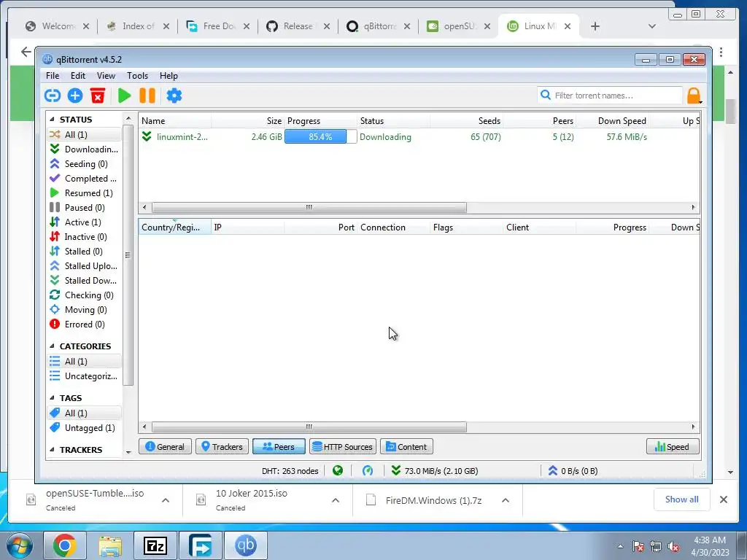Select Inactive (0) filter
This screenshot has width=747, height=560.
coord(85,237)
